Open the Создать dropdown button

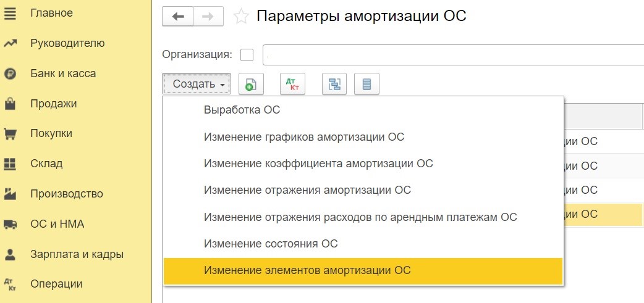point(197,84)
